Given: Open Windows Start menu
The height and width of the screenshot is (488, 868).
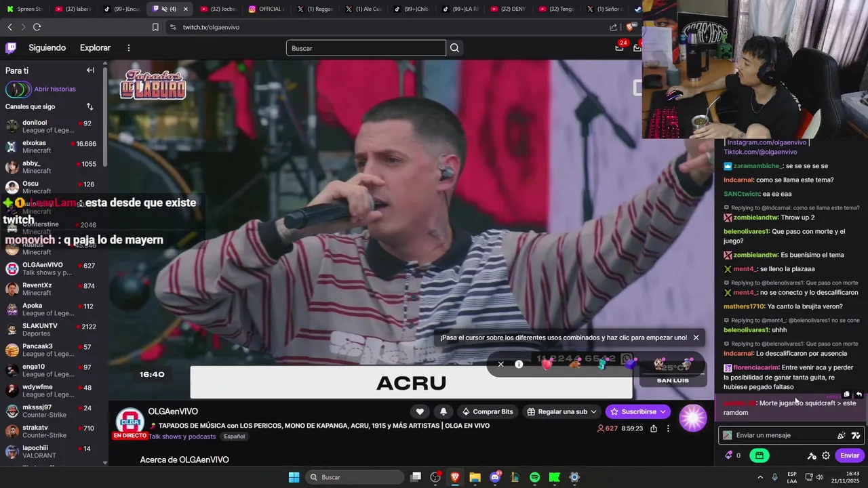Looking at the screenshot, I should point(294,477).
